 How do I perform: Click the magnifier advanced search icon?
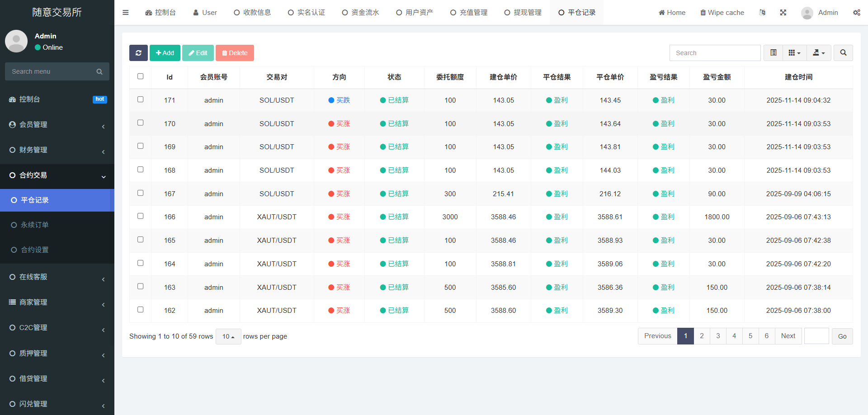pos(843,53)
